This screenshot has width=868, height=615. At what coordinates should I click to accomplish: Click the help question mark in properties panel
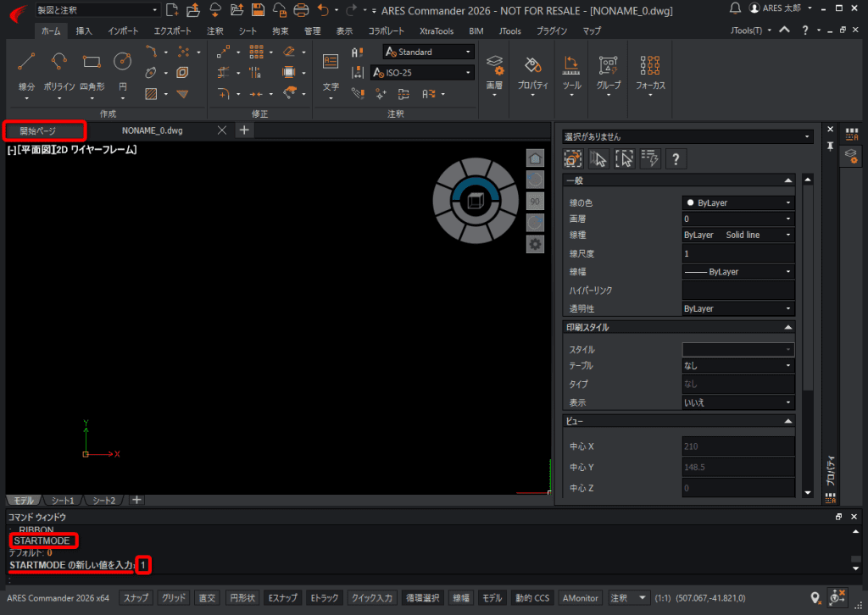pos(676,158)
